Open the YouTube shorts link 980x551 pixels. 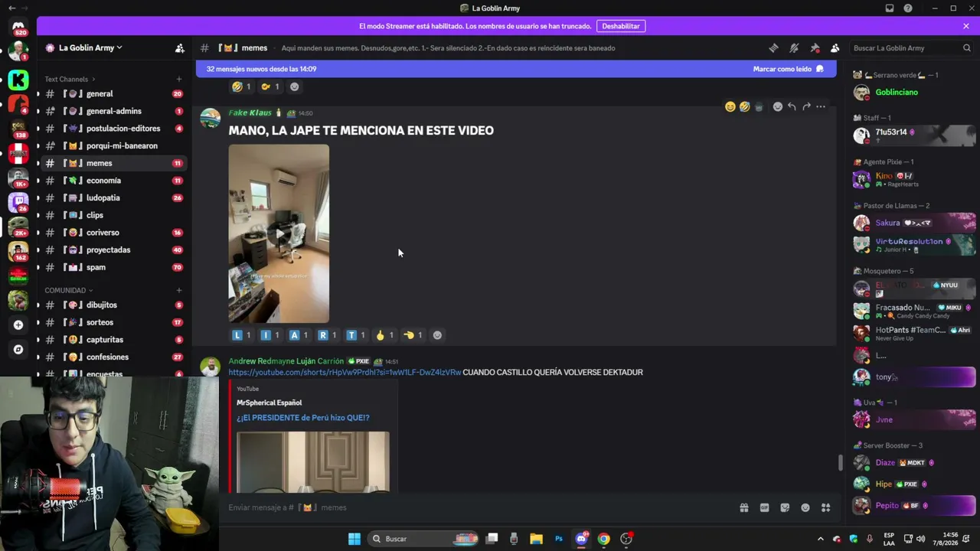click(345, 372)
